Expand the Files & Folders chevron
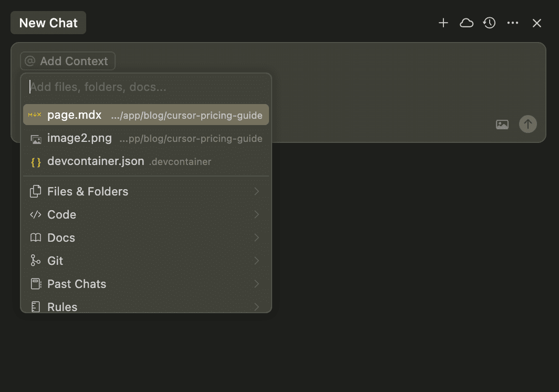559x392 pixels. pos(257,192)
